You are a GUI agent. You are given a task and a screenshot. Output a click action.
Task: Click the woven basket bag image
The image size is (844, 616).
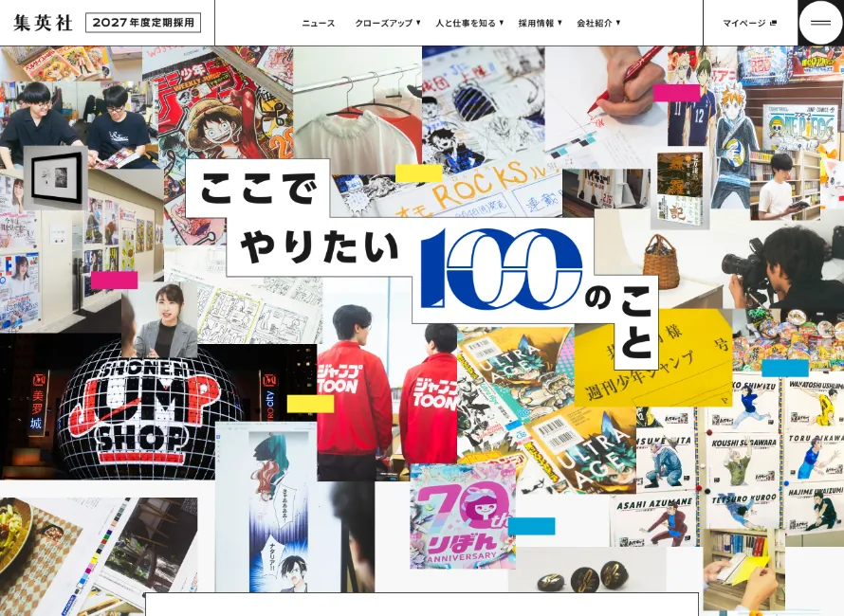[x=661, y=262]
